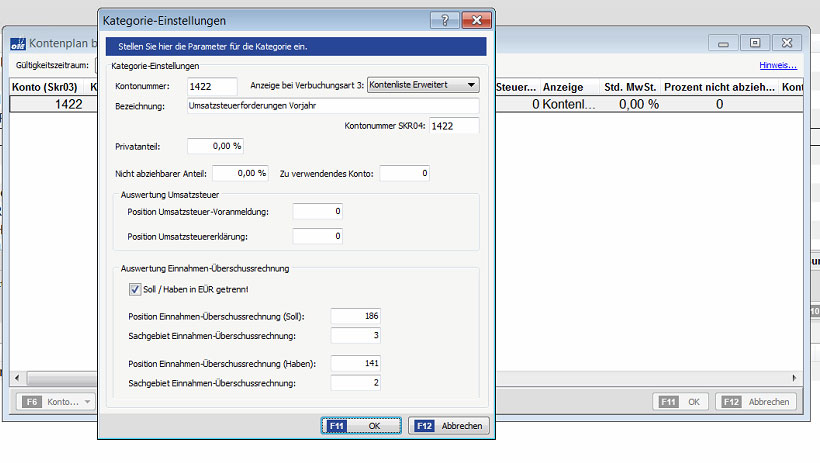Click the Std. MwSt. column header
This screenshot has height=463, width=820.
tap(630, 87)
